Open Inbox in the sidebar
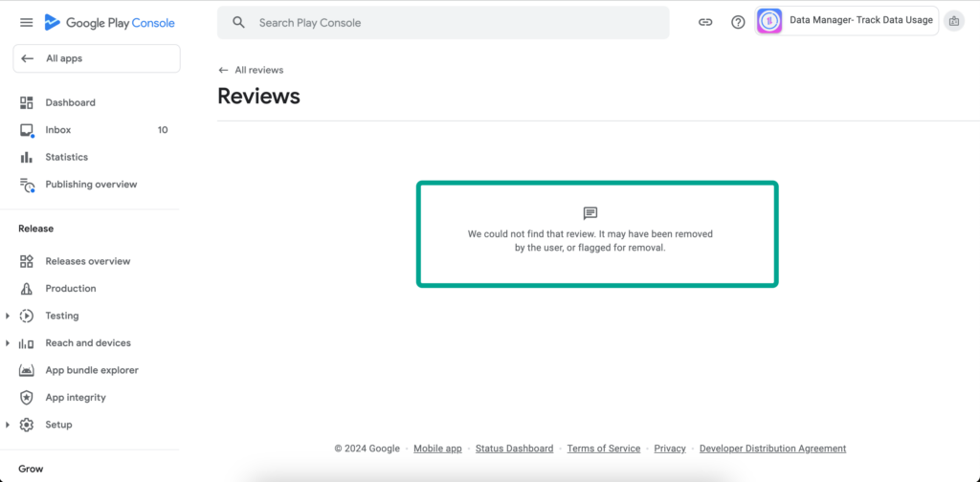Screen dimensions: 980x482 [58, 130]
